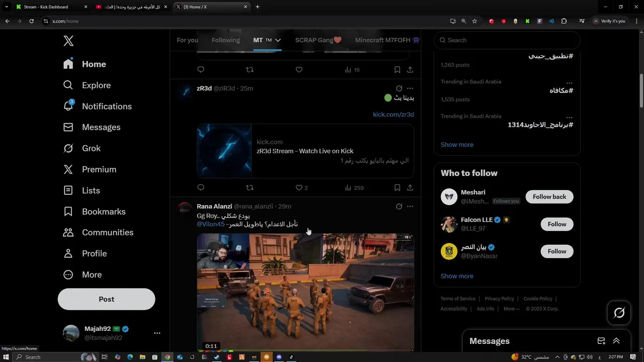Open zR3d Stream kick link card
Image resolution: width=644 pixels, height=362 pixels.
click(x=305, y=151)
